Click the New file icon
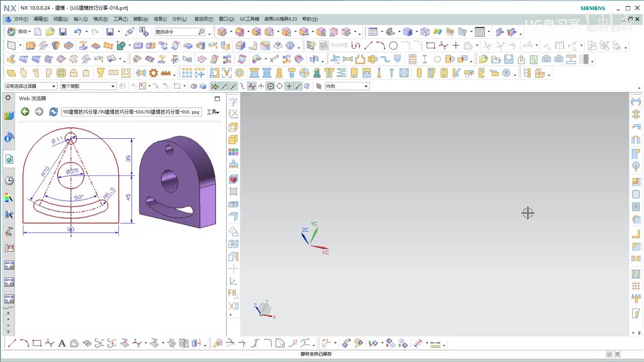644x362 pixels. [38, 32]
